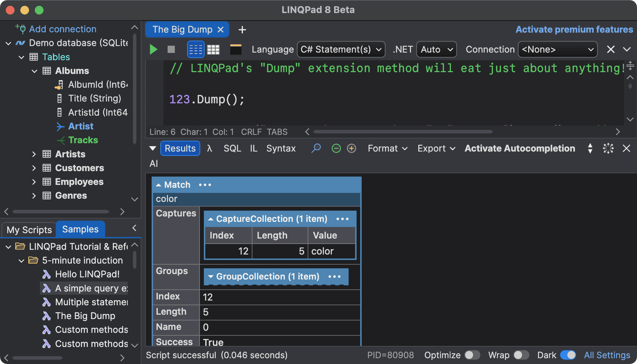The image size is (637, 364).
Task: Open the Language dropdown
Action: [x=340, y=49]
